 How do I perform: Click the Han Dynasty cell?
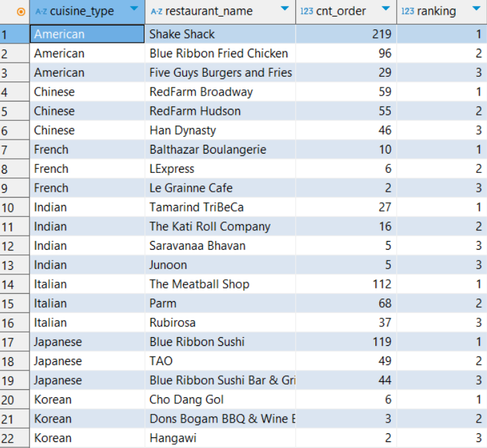(220, 130)
